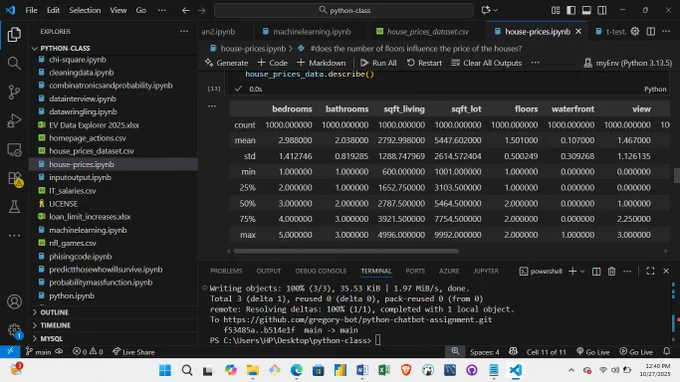Open the DEBUG CONSOLE panel tab
The height and width of the screenshot is (382, 680).
321,271
